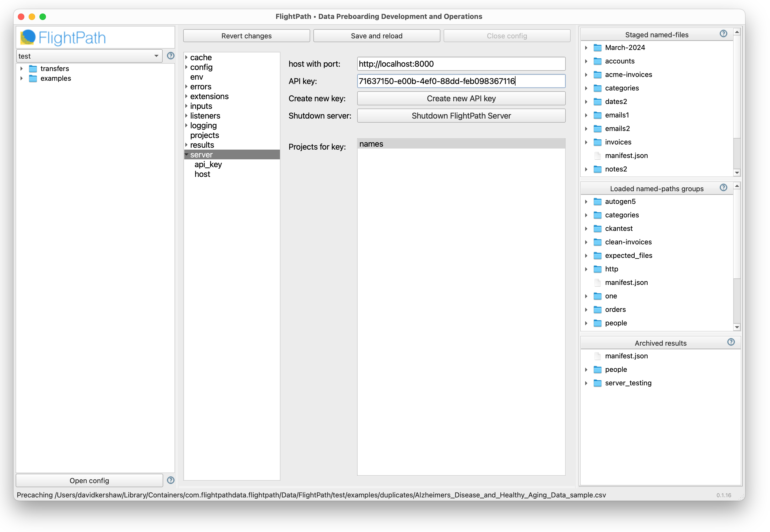Viewport: 770px width, 532px height.
Task: Expand the server_testing archived folder
Action: [586, 383]
